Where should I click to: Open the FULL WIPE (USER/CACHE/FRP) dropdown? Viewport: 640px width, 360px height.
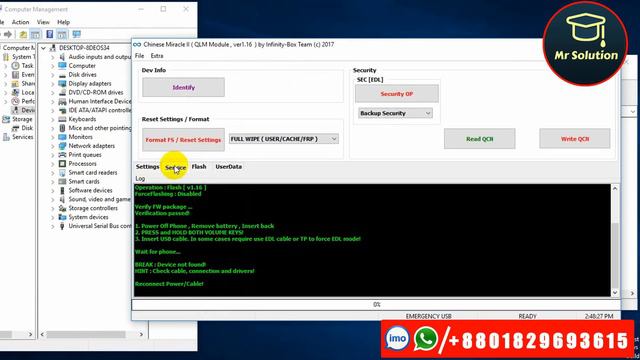tap(284, 139)
